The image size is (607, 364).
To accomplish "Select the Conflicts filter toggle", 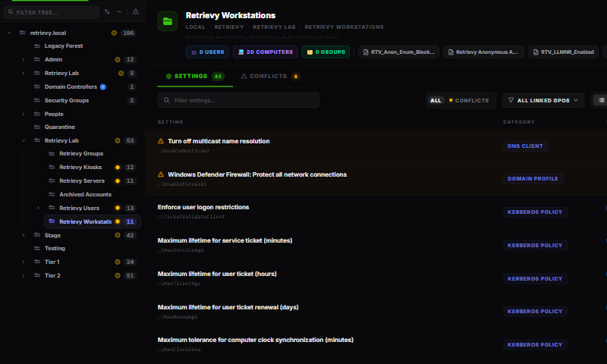I will coord(469,101).
